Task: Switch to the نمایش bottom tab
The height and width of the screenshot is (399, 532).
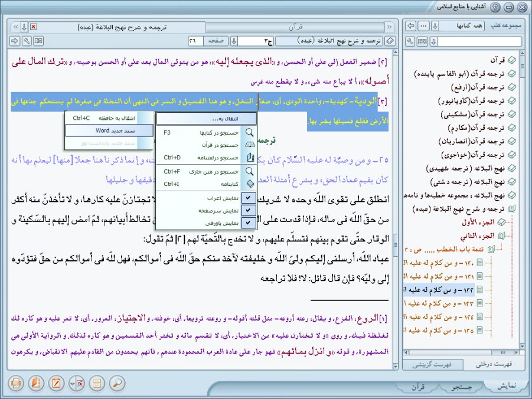Action: 507,387
